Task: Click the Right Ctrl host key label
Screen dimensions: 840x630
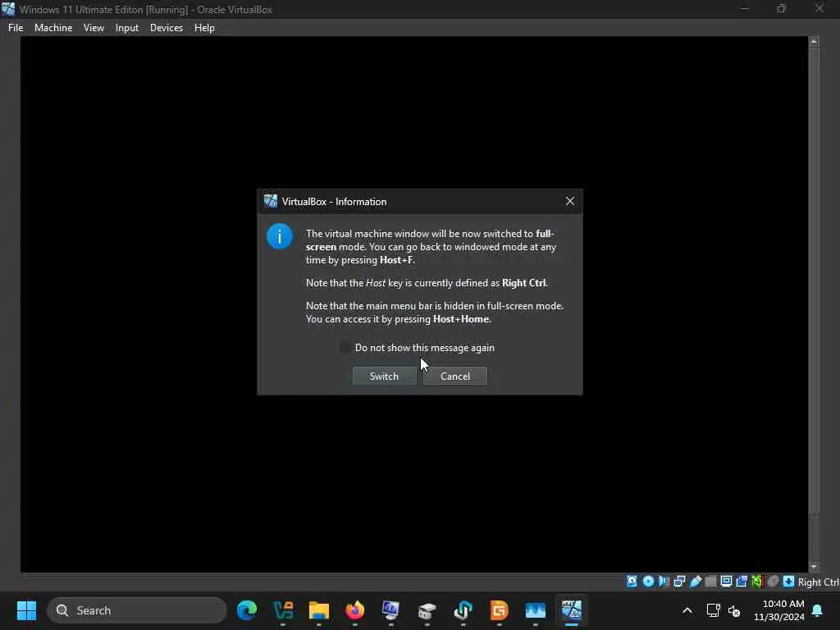Action: point(818,582)
